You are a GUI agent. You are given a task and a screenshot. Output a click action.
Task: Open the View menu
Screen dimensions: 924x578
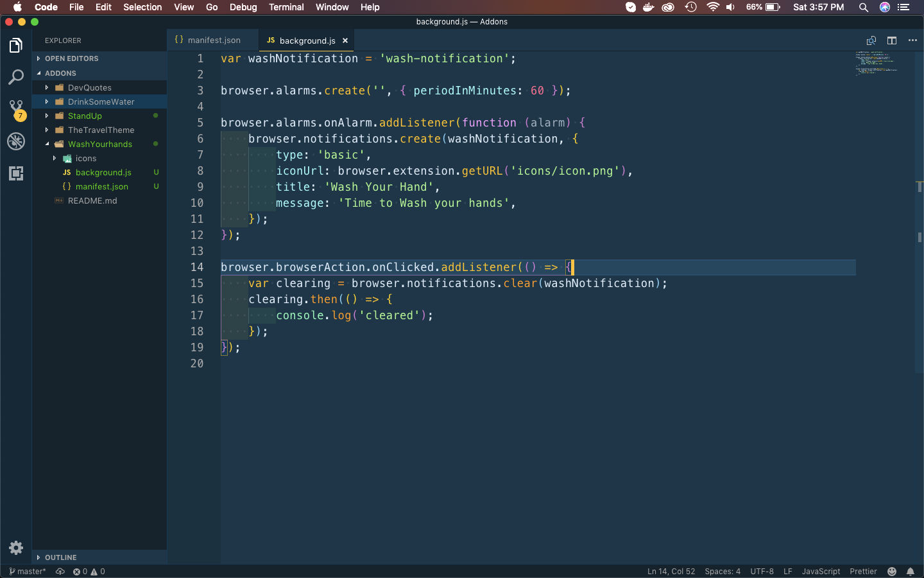(184, 7)
